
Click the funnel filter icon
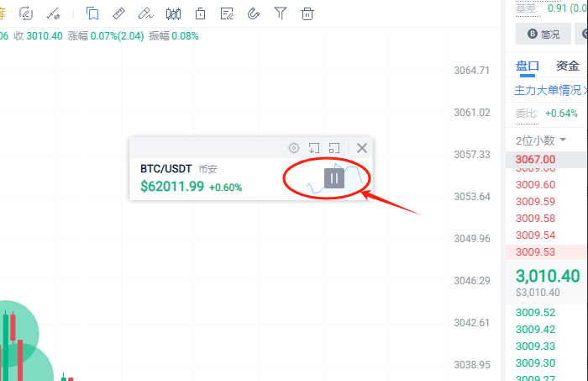(x=281, y=13)
